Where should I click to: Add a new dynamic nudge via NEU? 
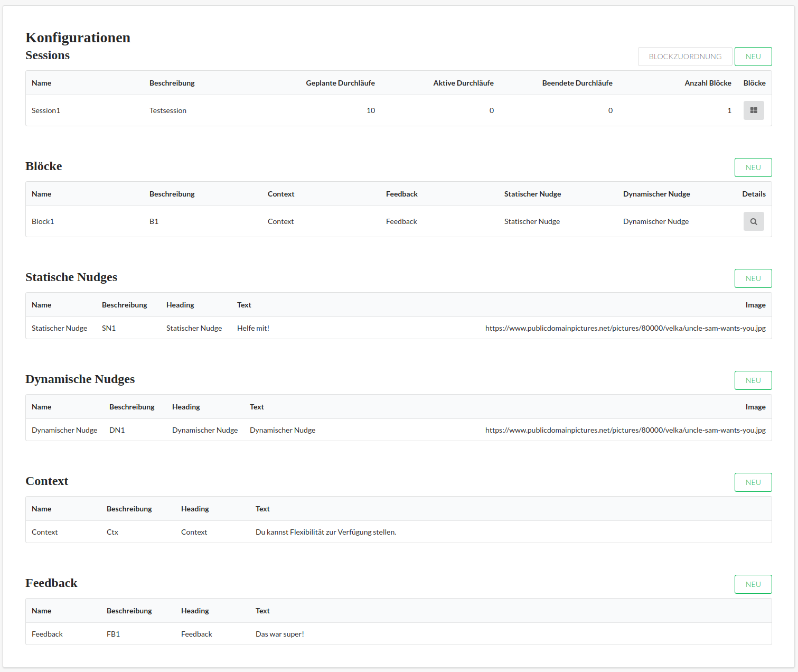(753, 380)
